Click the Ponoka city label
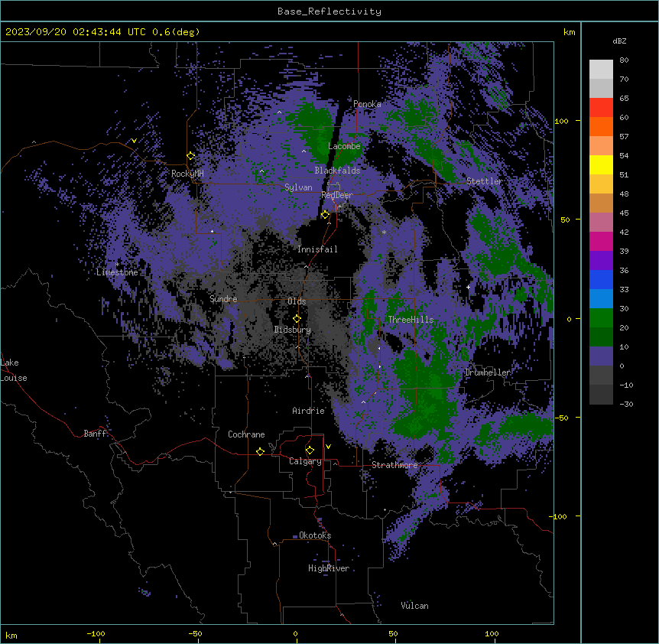 click(367, 104)
